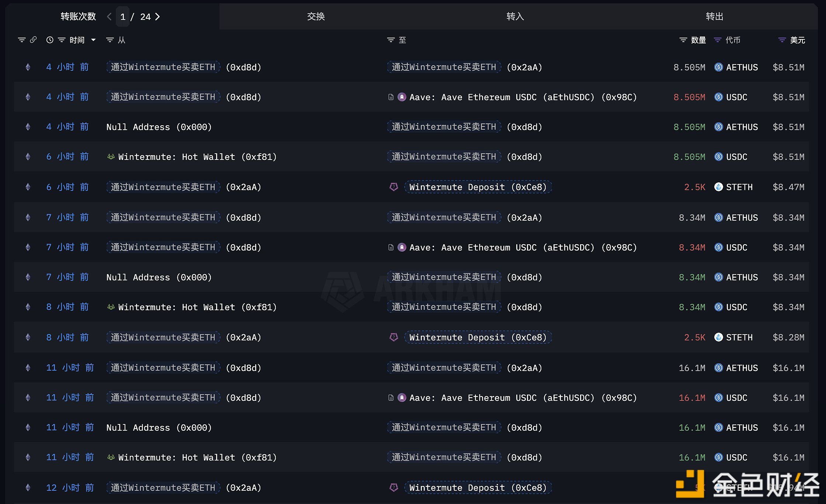Toggle the 代币 token filter

[x=718, y=40]
